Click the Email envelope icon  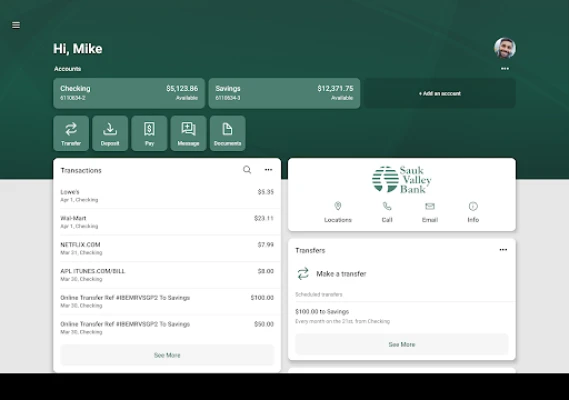point(430,206)
